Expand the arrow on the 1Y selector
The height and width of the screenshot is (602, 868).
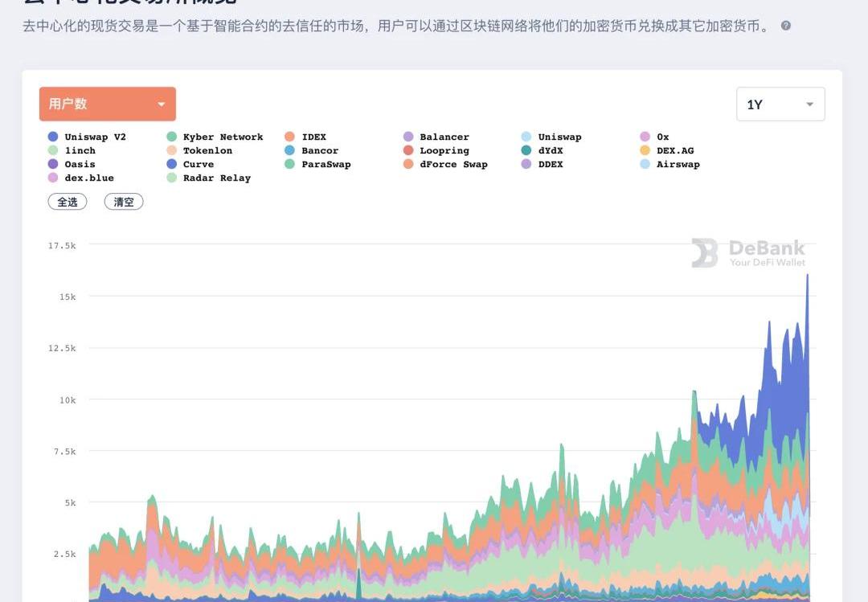810,104
